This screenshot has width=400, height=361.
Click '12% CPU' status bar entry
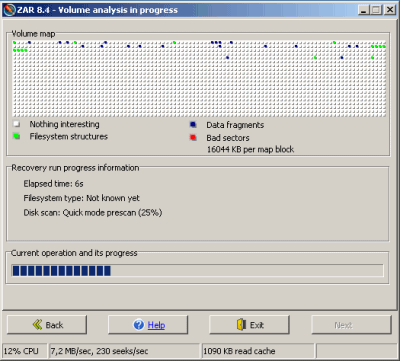pos(21,351)
